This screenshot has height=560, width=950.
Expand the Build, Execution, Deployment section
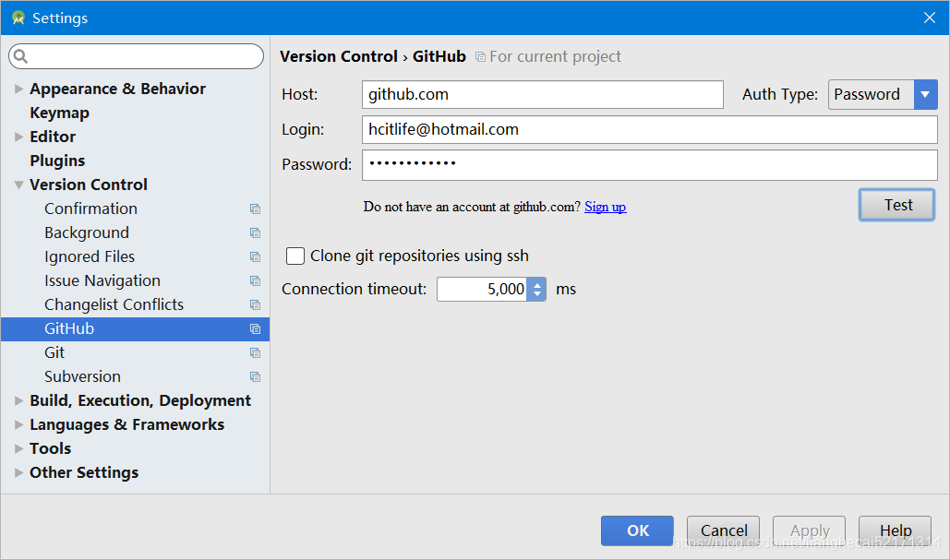(18, 400)
